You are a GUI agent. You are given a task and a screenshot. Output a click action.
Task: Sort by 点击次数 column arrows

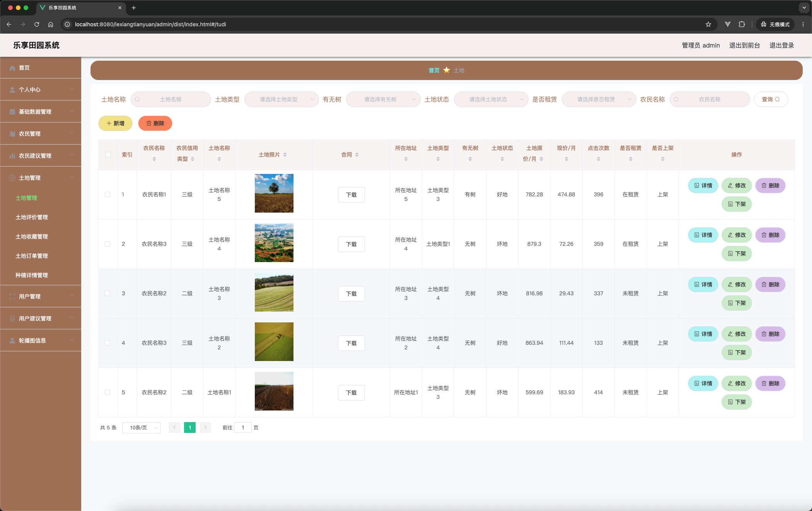point(599,159)
